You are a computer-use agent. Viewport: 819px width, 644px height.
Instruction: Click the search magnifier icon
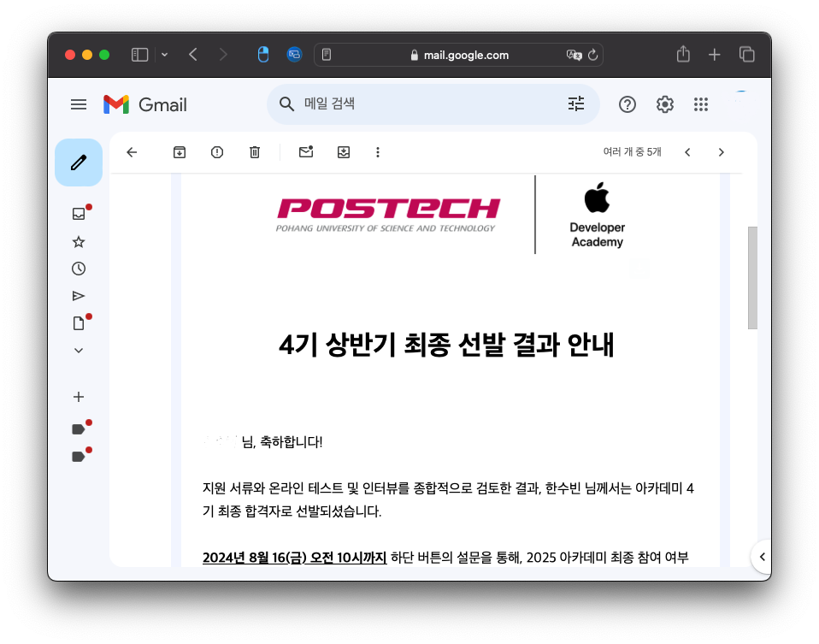(x=286, y=104)
